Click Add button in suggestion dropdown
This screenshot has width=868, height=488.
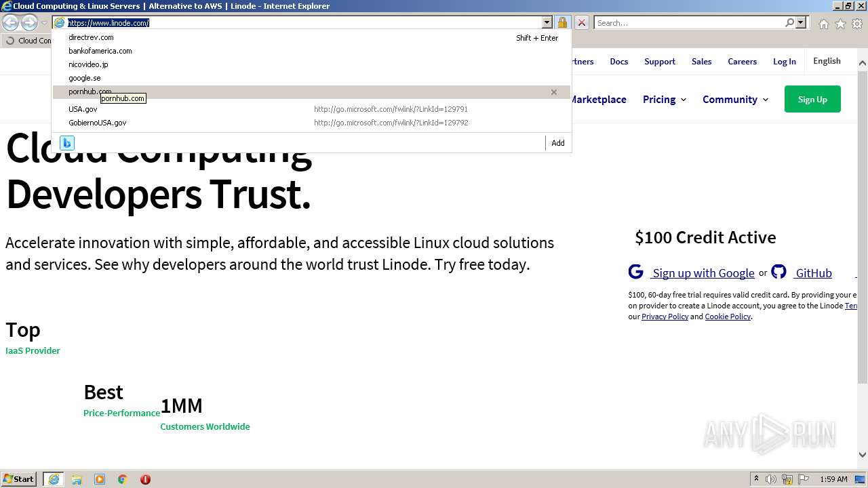[558, 143]
